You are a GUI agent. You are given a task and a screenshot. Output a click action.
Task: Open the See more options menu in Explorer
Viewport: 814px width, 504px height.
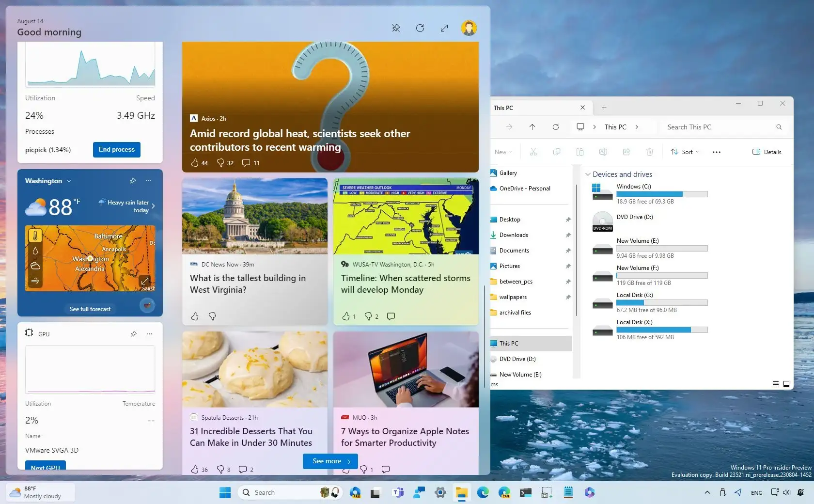(716, 152)
